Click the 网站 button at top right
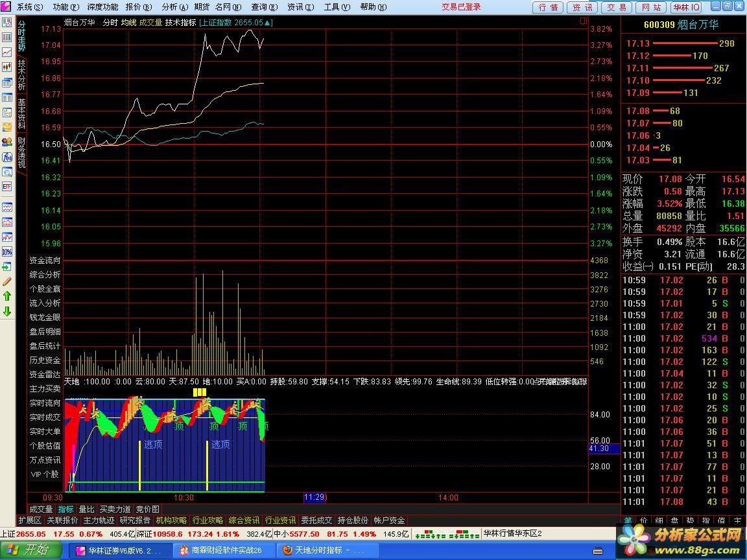 point(651,7)
